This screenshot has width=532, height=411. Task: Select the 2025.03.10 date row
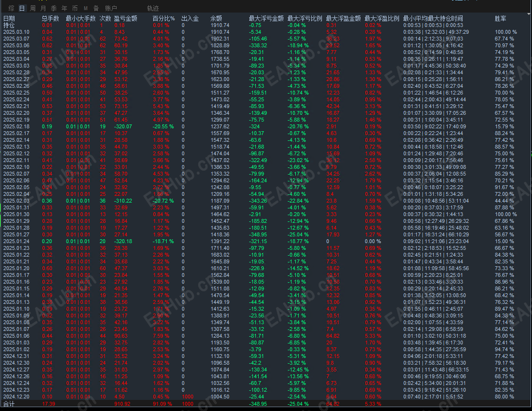pos(16,32)
